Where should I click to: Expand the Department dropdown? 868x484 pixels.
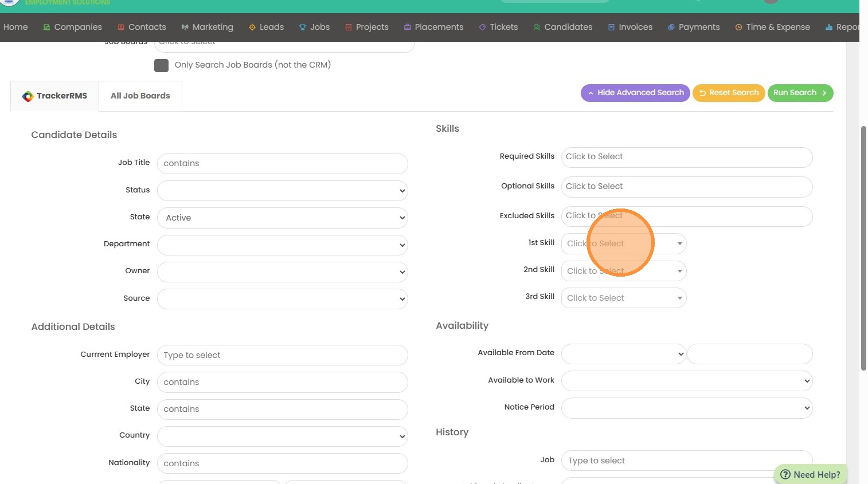(x=282, y=245)
